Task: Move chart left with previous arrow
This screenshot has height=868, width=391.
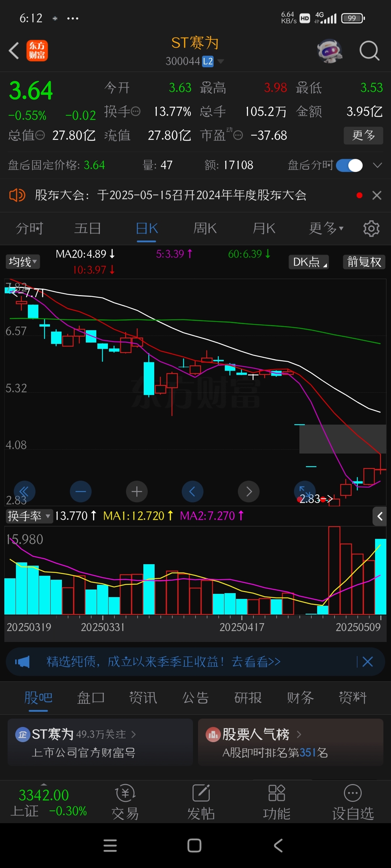Action: tap(192, 492)
